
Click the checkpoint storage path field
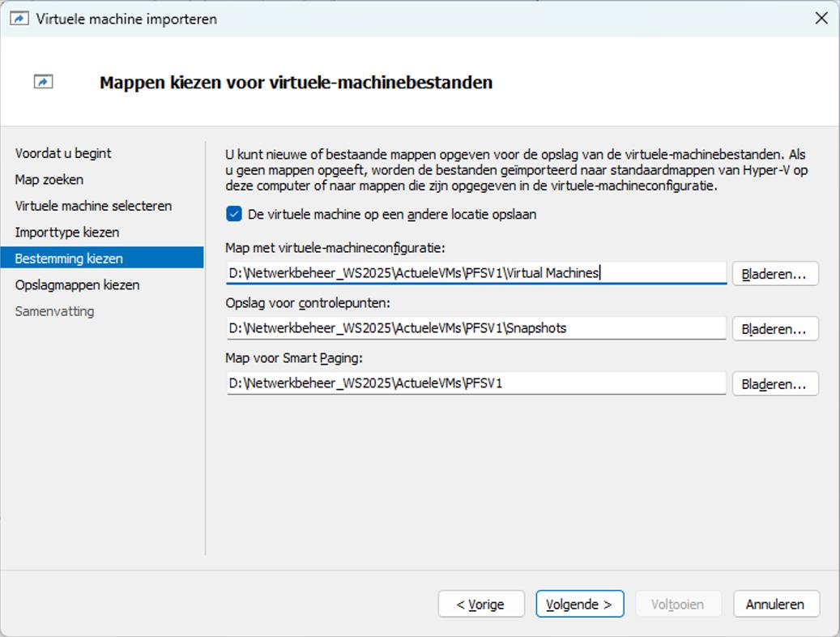(x=476, y=328)
